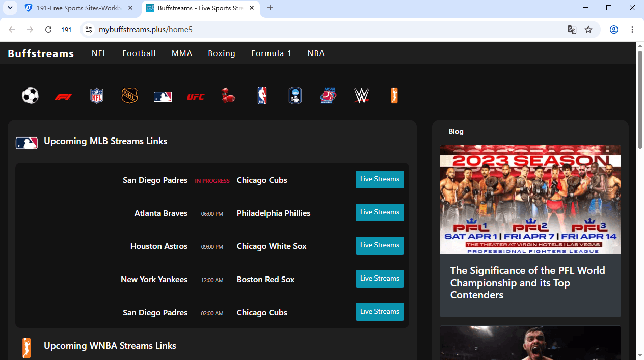Choose the NHL logo icon
The image size is (644, 360).
(129, 96)
